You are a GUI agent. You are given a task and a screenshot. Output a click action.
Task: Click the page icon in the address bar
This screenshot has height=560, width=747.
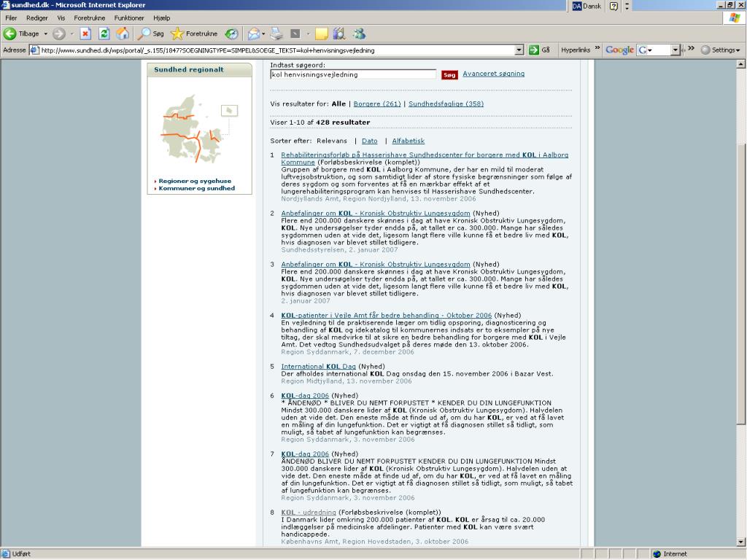[x=34, y=50]
